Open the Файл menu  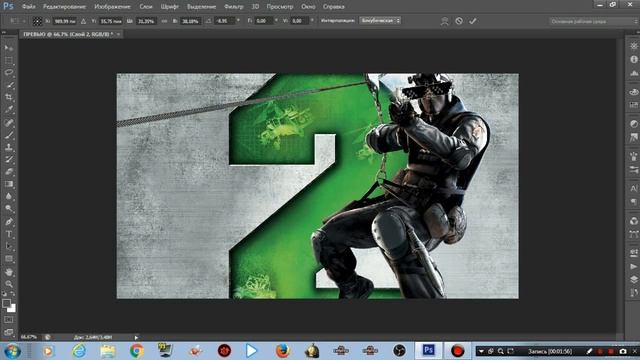coord(29,7)
